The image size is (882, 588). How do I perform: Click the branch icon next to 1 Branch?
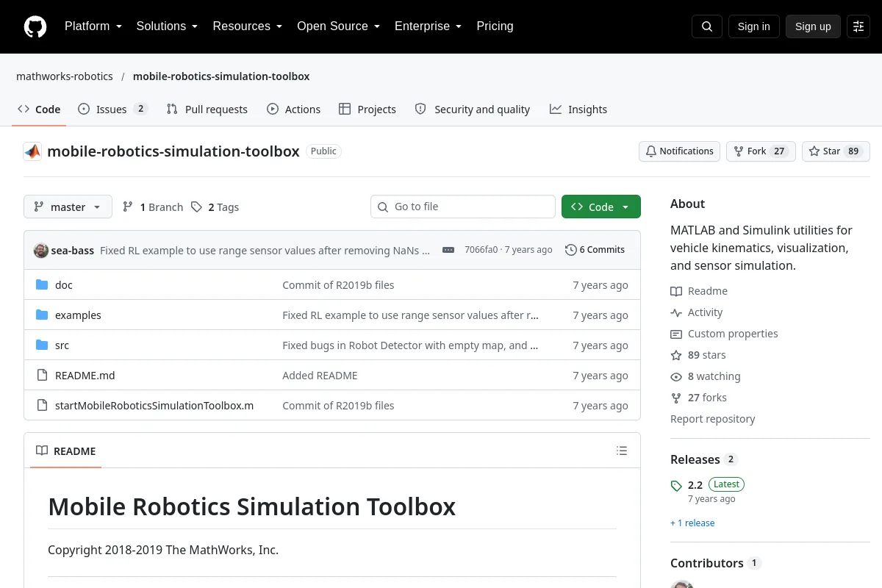click(x=128, y=207)
